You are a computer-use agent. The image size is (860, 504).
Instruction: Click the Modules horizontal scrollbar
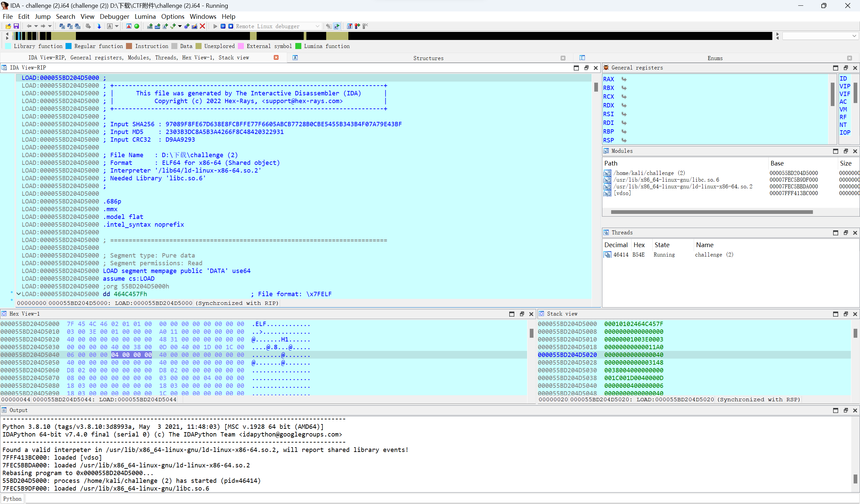pyautogui.click(x=712, y=212)
